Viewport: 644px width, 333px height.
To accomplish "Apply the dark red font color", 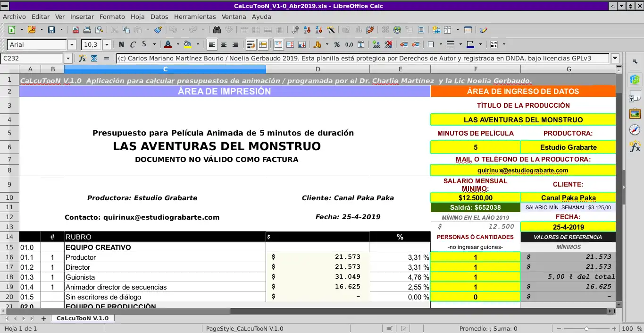I will click(x=167, y=44).
